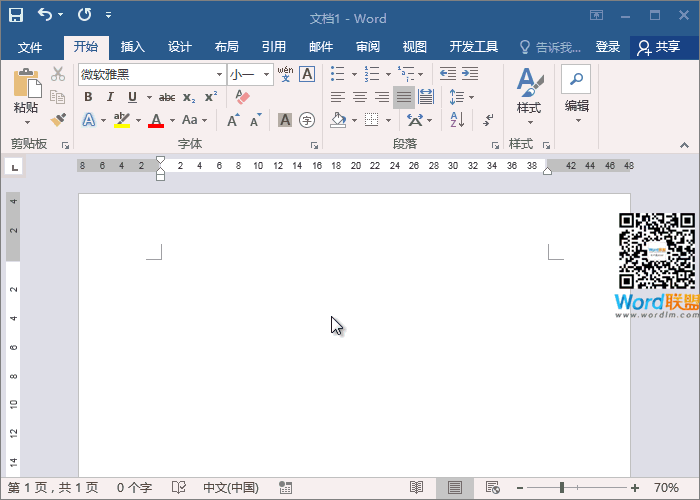Click the tab selector at ruler corner

pos(15,167)
